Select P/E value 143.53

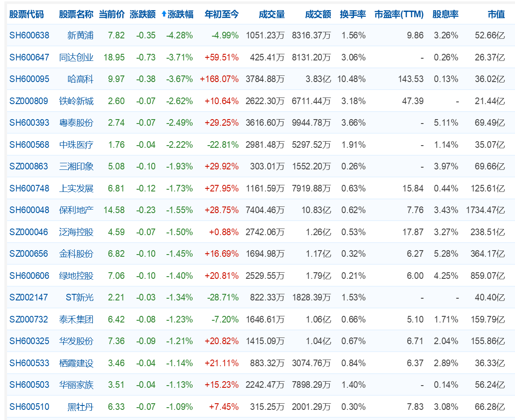tap(411, 79)
